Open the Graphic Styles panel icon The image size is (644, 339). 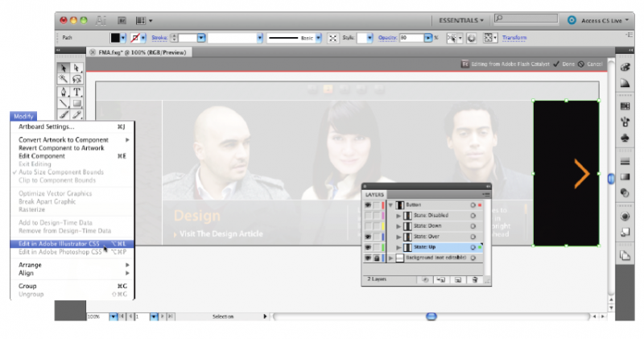point(625,232)
